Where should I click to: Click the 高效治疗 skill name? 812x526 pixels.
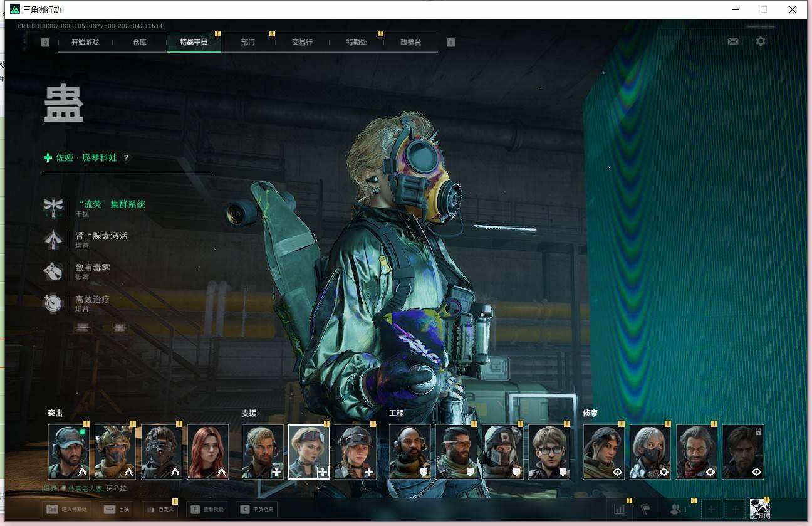pyautogui.click(x=93, y=300)
